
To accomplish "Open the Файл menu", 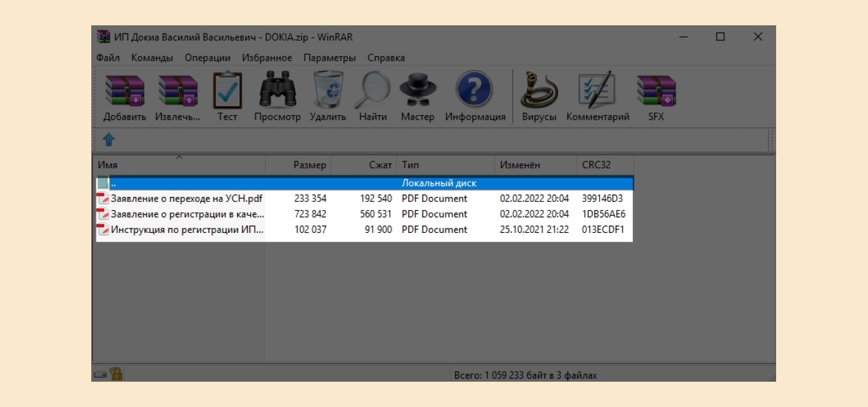I will pyautogui.click(x=108, y=58).
